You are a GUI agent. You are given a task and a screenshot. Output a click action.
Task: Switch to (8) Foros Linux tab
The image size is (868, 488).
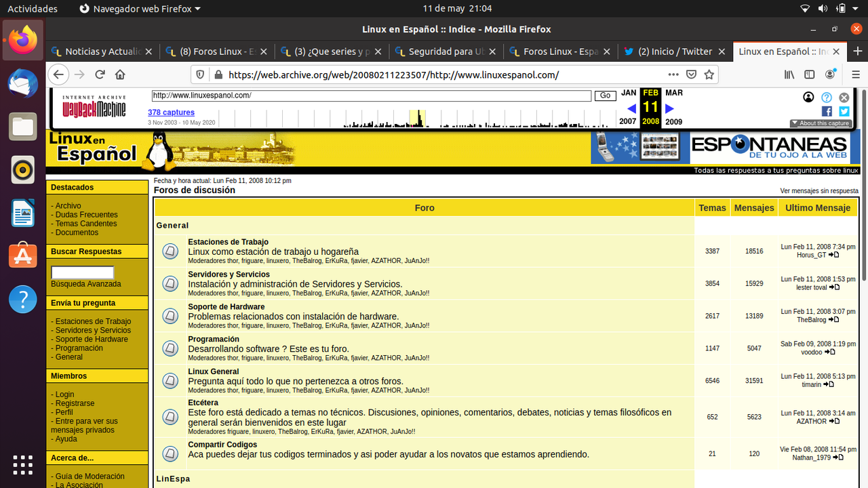click(217, 52)
